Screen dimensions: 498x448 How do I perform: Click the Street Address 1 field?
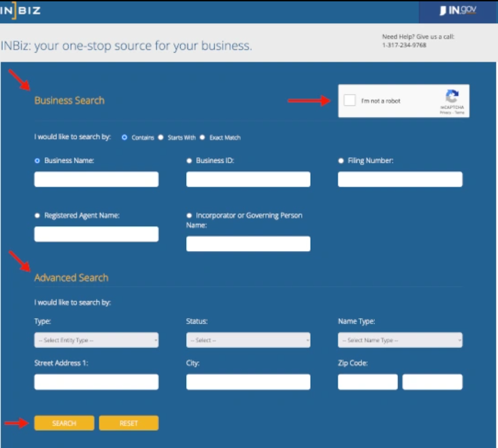pyautogui.click(x=96, y=382)
